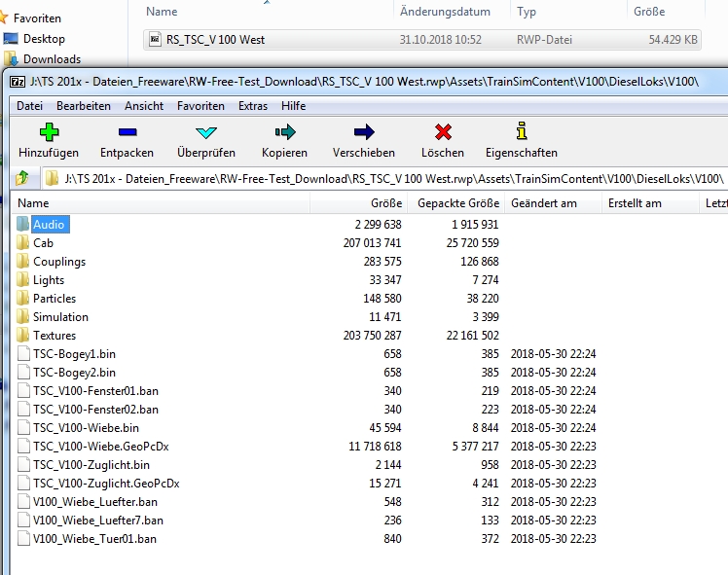The image size is (728, 575).
Task: Open the Bearbeiten menu
Action: [x=84, y=106]
